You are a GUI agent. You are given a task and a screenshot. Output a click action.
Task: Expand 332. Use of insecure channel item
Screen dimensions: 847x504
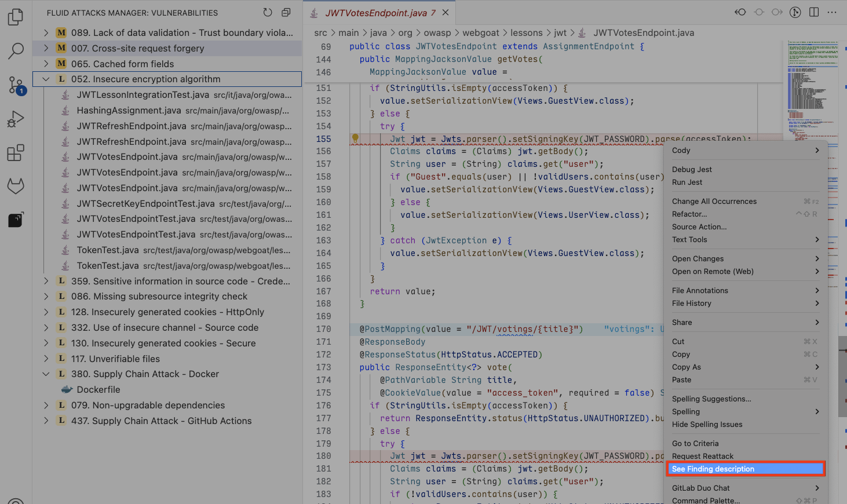click(46, 327)
